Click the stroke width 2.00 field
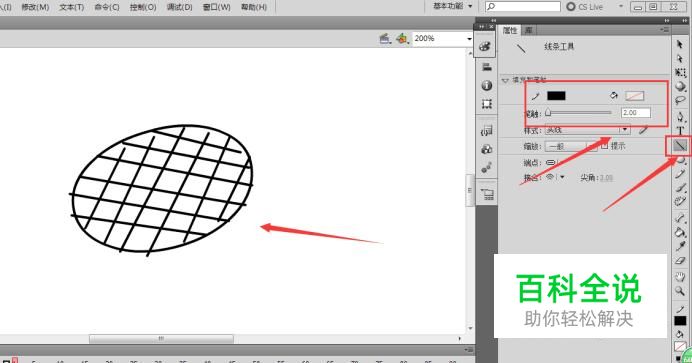This screenshot has height=363, width=692. 636,113
